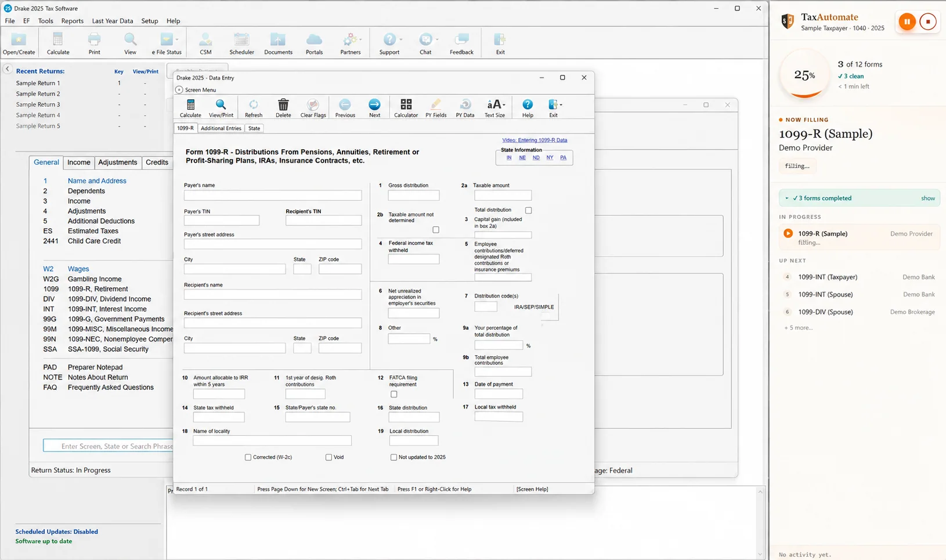Image resolution: width=946 pixels, height=560 pixels.
Task: Open e File Status from the toolbar
Action: [167, 44]
